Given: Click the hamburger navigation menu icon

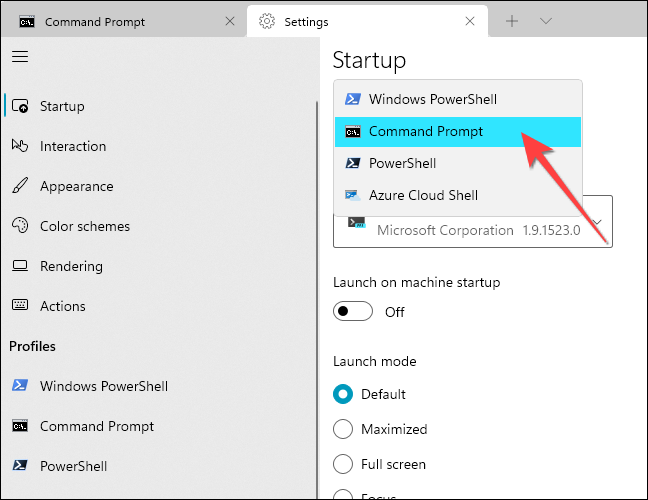Looking at the screenshot, I should pos(19,57).
